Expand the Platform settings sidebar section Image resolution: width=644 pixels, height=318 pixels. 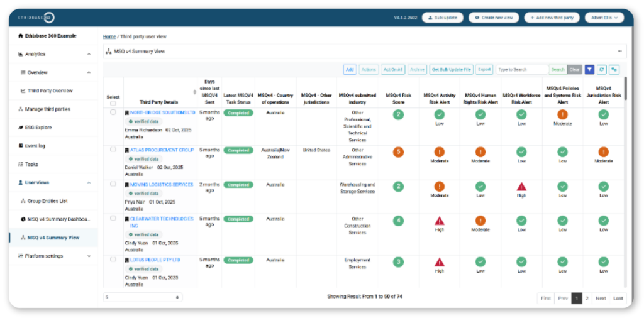click(89, 256)
